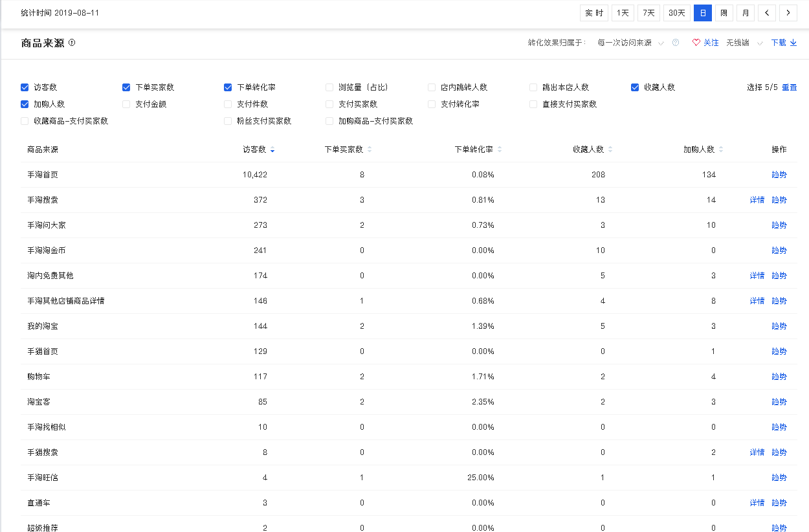Click the 下载 download arrow icon
This screenshot has width=809, height=532.
793,43
